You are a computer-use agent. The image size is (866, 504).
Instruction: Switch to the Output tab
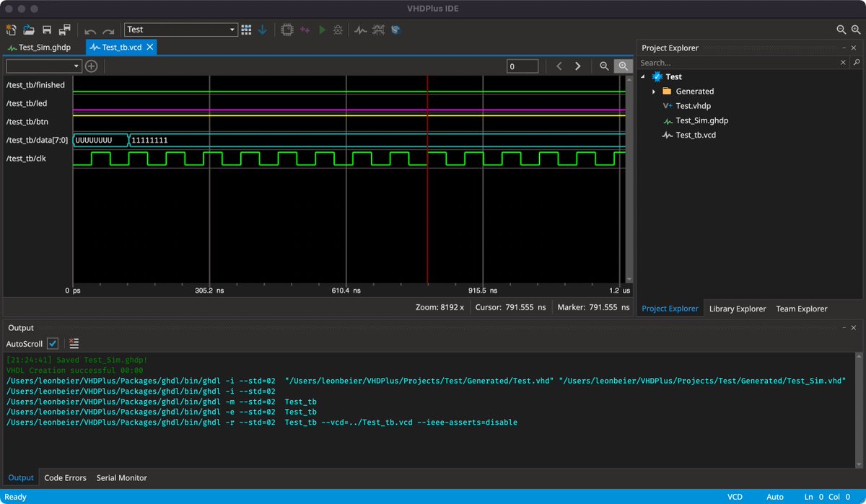click(x=21, y=477)
